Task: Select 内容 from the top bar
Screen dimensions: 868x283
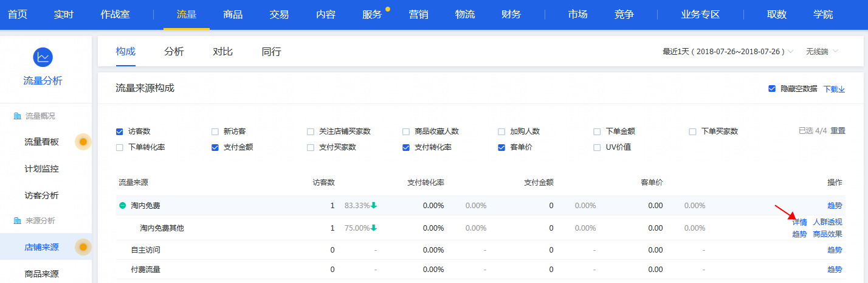Action: pos(326,14)
